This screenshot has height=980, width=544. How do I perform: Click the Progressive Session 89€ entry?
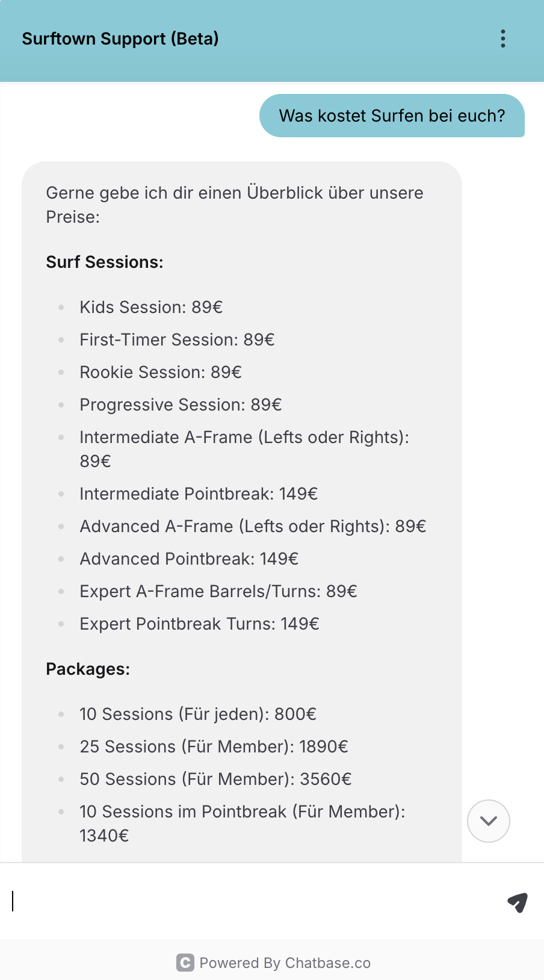coord(181,405)
